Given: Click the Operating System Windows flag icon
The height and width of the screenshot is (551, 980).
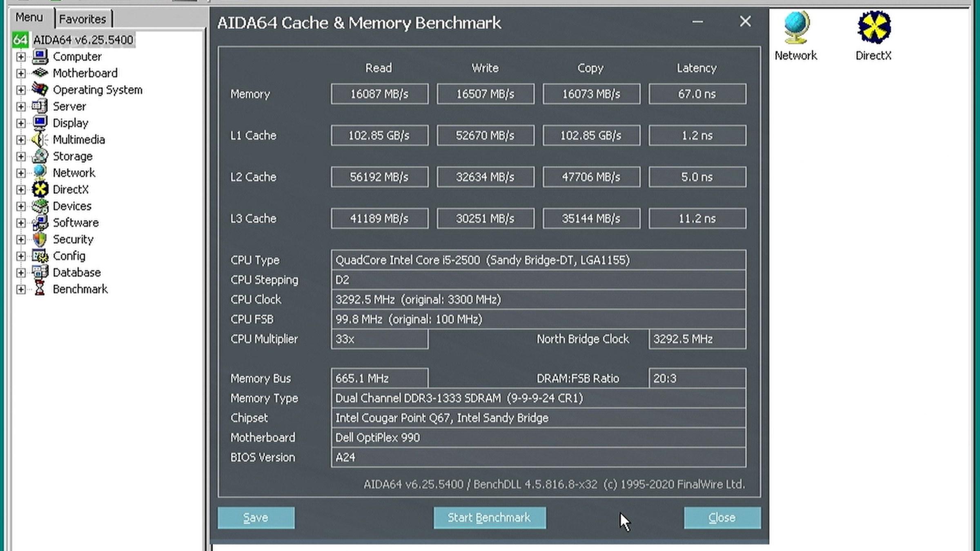Looking at the screenshot, I should [40, 89].
